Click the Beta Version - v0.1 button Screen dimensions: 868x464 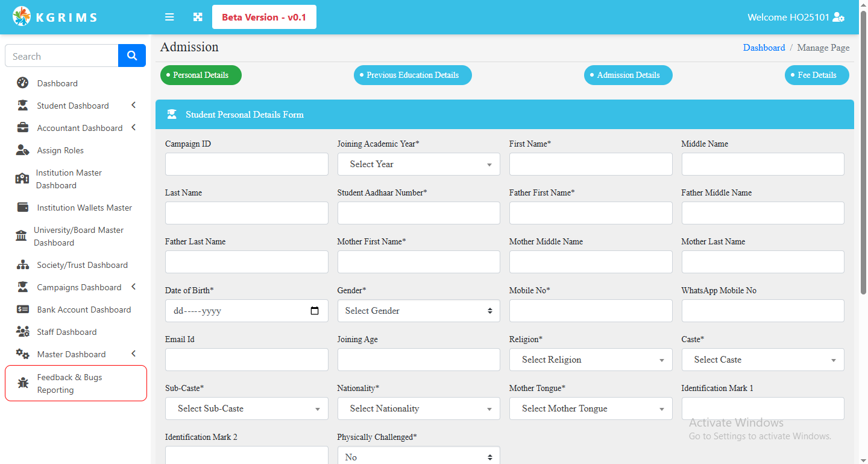pyautogui.click(x=264, y=17)
